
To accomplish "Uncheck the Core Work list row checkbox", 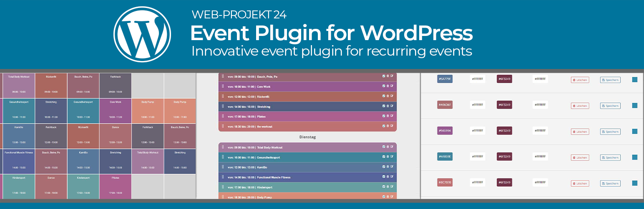I will (x=384, y=86).
